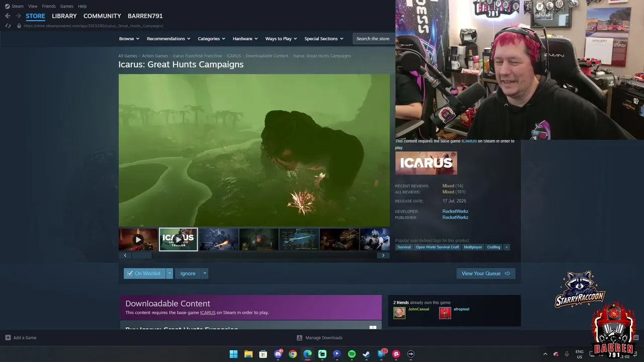Open File Explorer from the taskbar
Viewport: 644px width, 362px height.
tap(248, 354)
